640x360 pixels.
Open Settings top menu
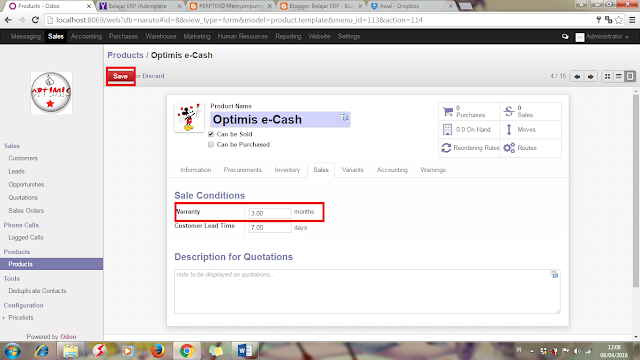tap(349, 36)
